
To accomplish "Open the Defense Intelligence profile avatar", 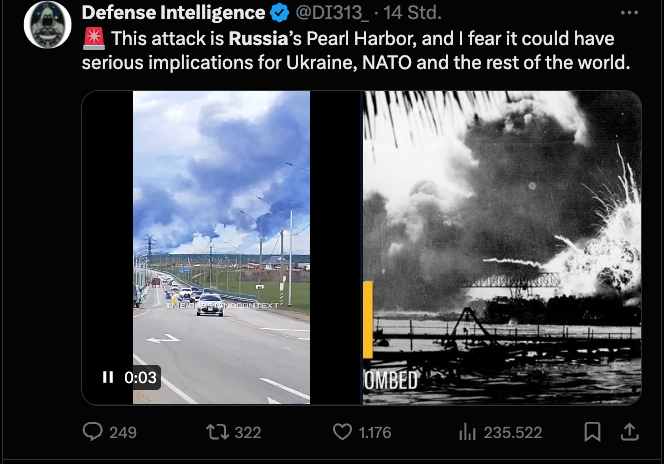I will click(46, 25).
